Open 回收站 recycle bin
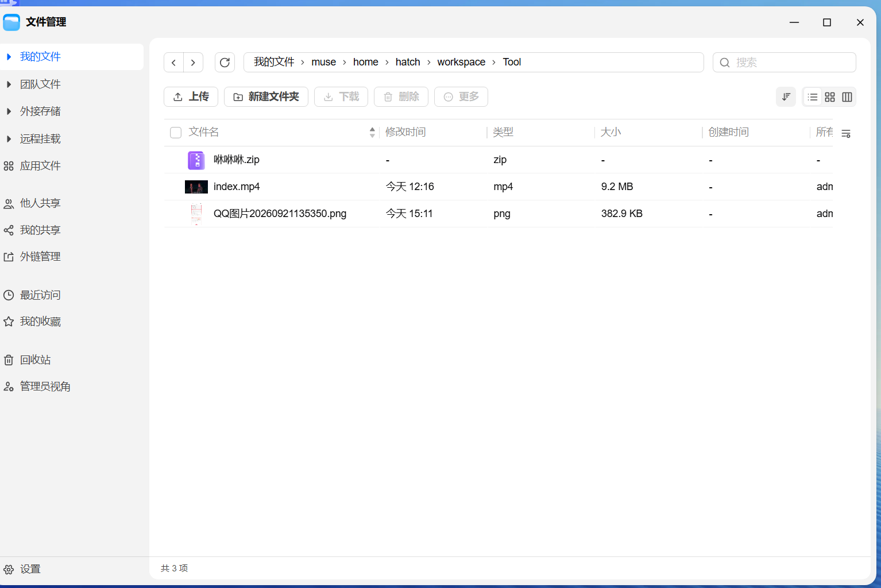Screen dimensions: 881x588 (35, 360)
